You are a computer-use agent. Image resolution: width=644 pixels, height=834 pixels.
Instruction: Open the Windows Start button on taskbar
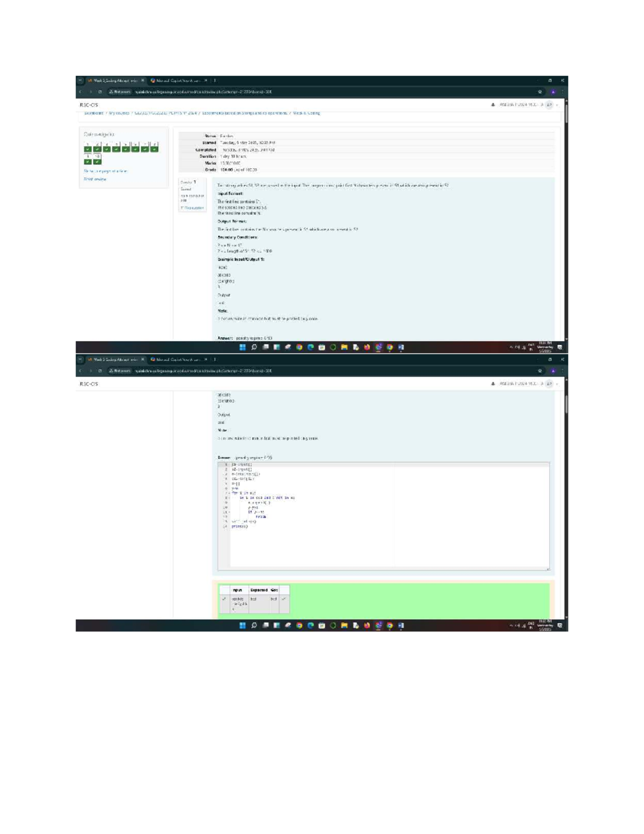click(x=243, y=347)
